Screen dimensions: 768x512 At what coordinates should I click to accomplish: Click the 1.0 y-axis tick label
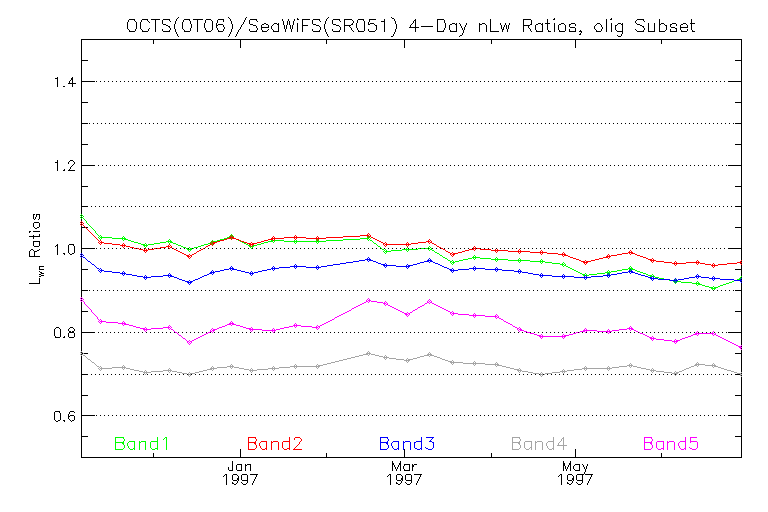[65, 249]
